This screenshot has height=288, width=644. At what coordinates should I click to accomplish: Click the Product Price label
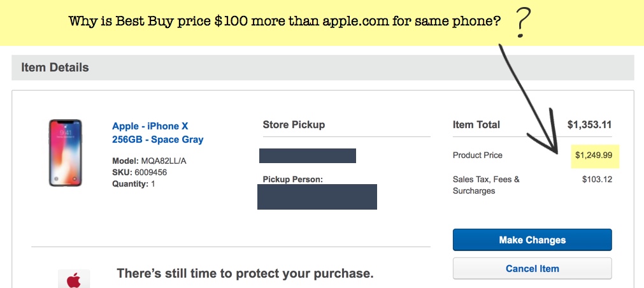click(x=477, y=155)
